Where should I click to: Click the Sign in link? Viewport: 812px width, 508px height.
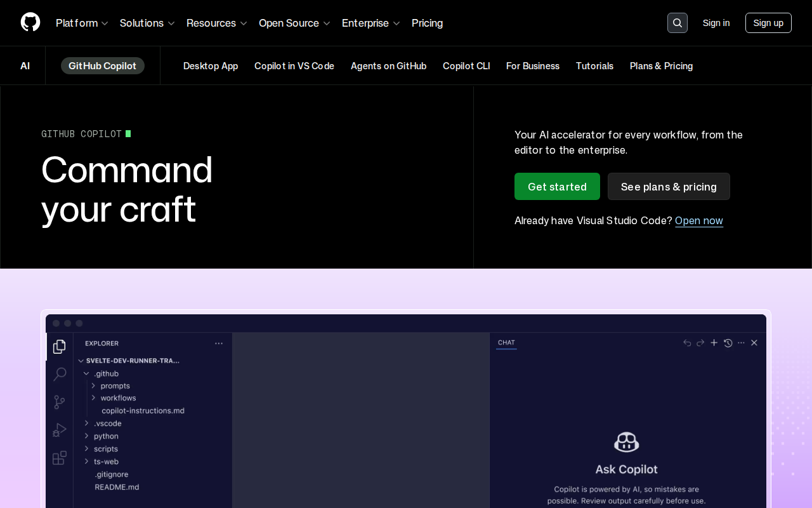pos(716,23)
